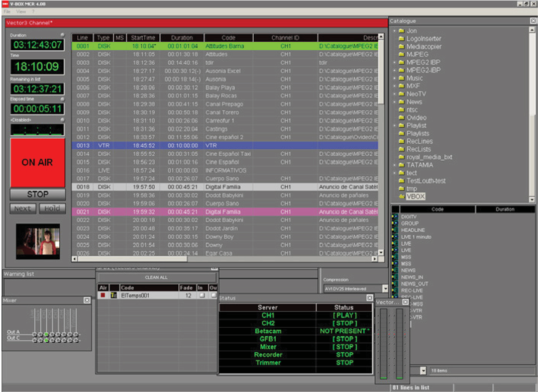Click the V-BOX MCR application icon in title bar
Viewport: 538px width, 392px height.
(x=5, y=4)
